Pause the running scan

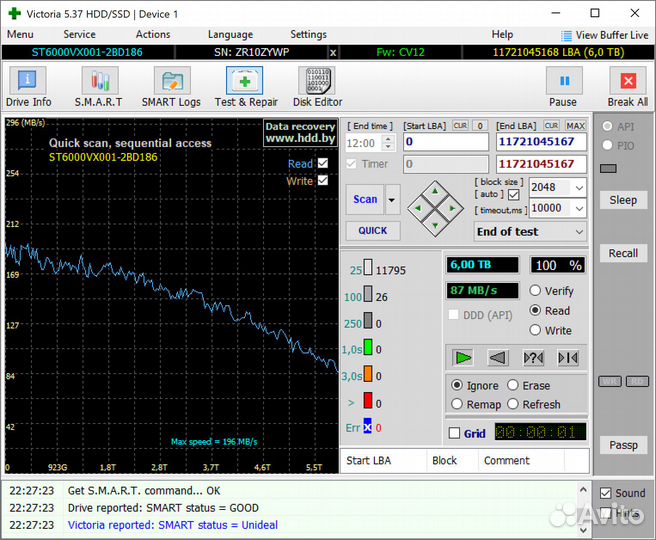click(x=563, y=86)
